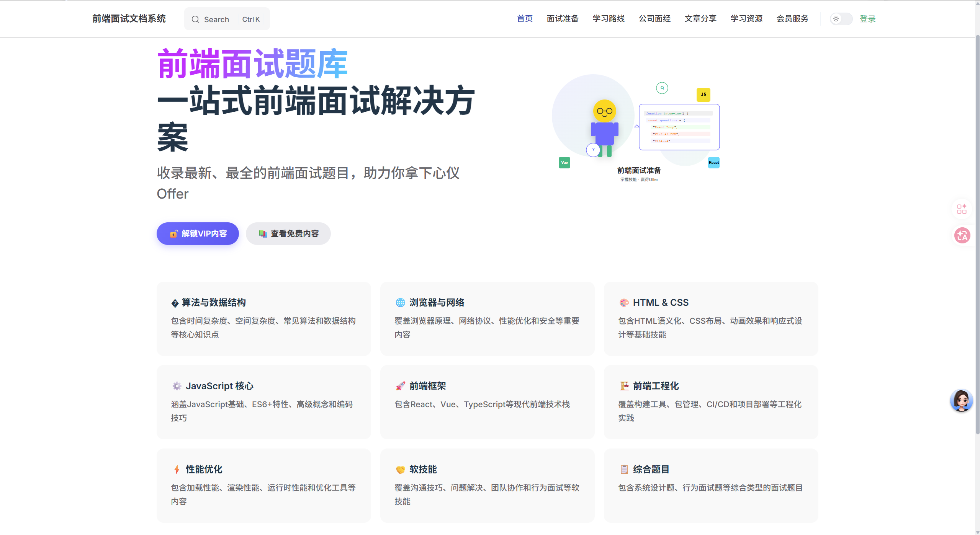Click the 查看免费内容 button
Viewport: 980px width, 535px height.
tap(288, 233)
